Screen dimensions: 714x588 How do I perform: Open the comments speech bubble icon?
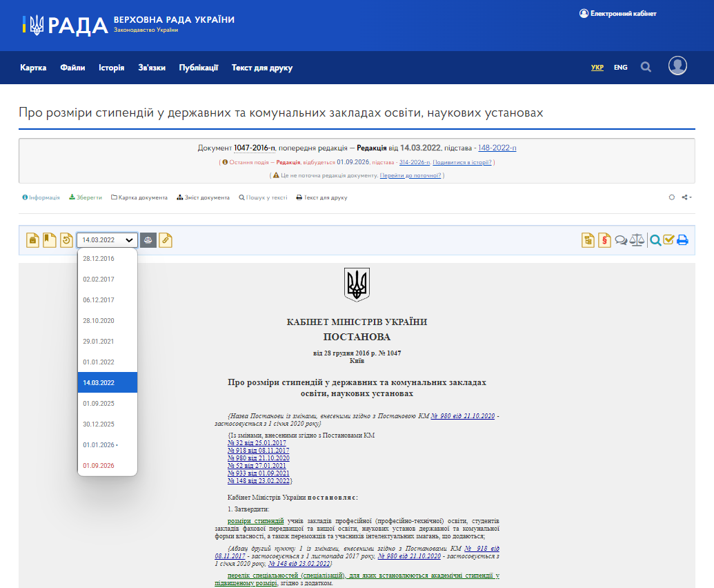[x=622, y=239]
